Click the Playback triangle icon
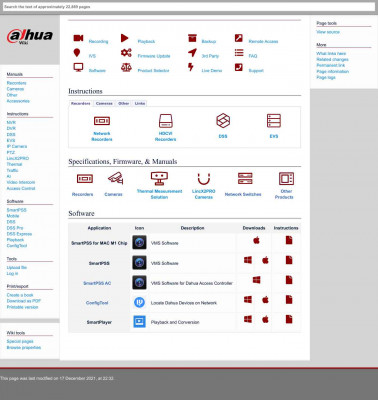This screenshot has height=400, width=378. [125, 38]
